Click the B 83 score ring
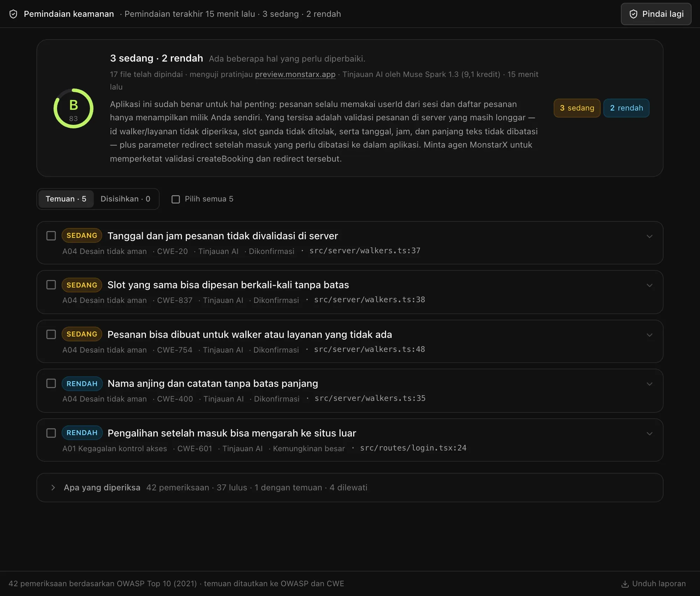The width and height of the screenshot is (700, 596). coord(73,108)
